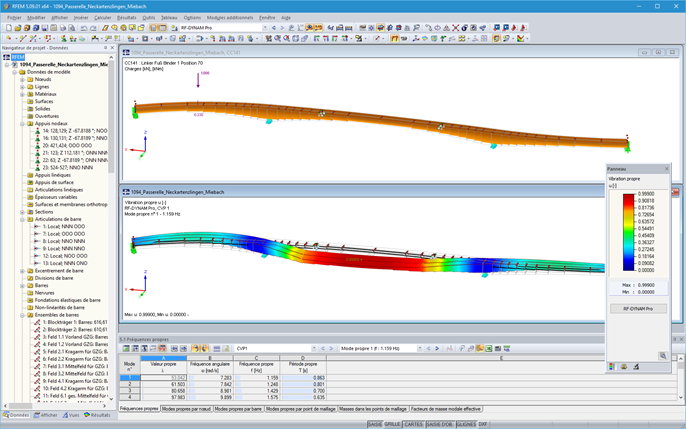
Task: Switch to Facteurs de masse modale effective tab
Action: (x=445, y=409)
